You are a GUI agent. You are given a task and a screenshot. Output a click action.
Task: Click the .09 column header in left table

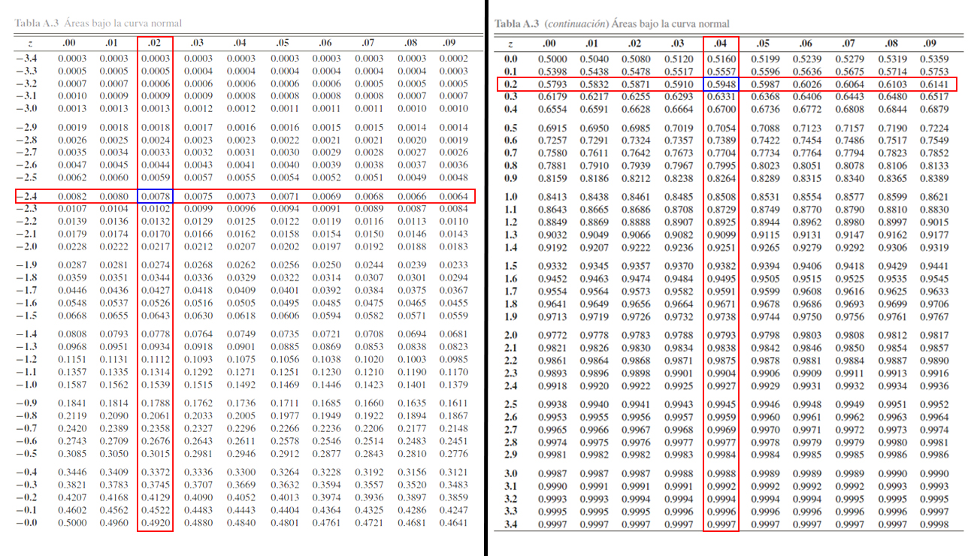[450, 44]
